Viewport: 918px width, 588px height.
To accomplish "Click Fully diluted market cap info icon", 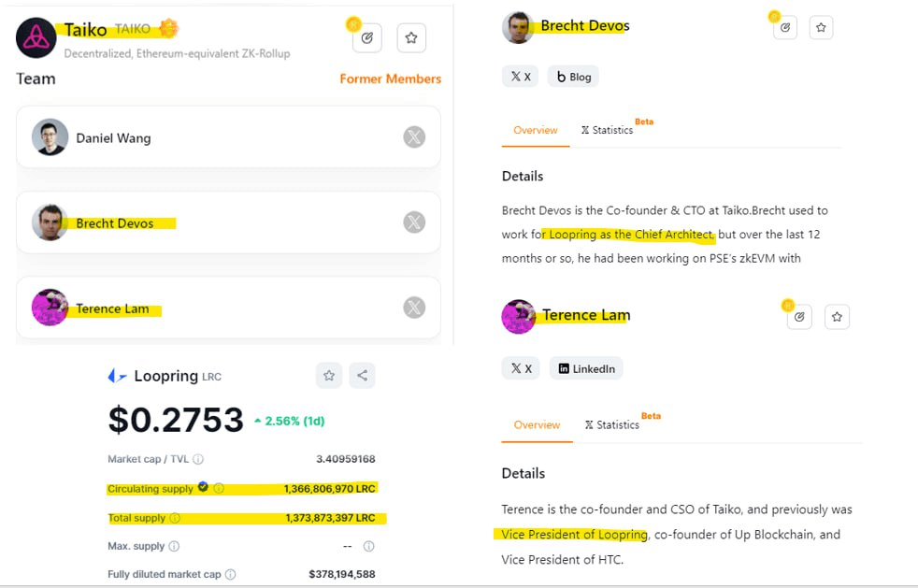I will 231,574.
